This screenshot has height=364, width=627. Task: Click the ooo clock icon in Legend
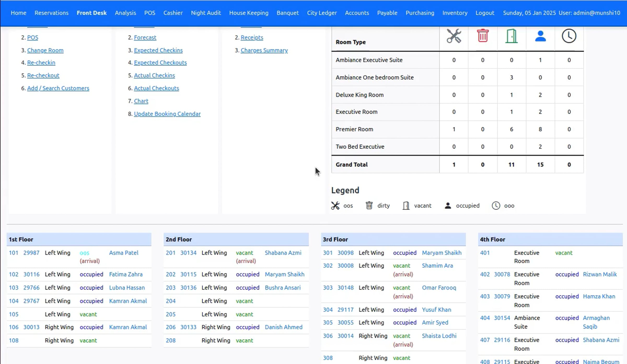496,206
